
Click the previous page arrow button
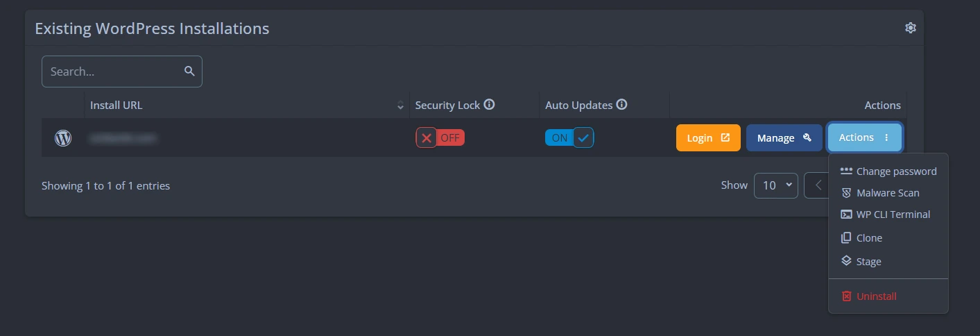(x=816, y=185)
